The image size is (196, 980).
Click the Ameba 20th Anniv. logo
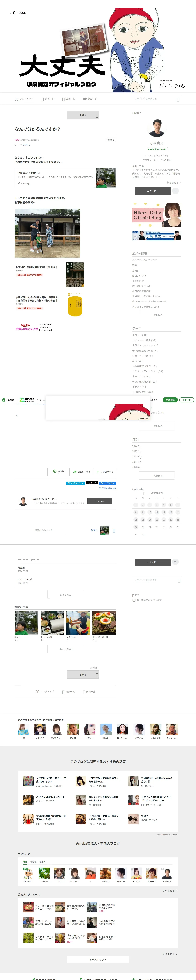click(x=27, y=400)
